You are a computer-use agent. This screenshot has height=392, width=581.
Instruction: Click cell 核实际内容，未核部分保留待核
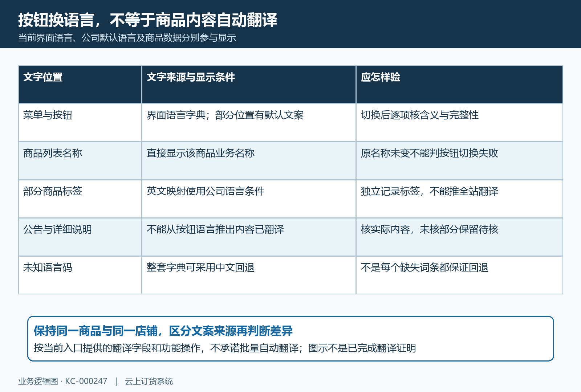coord(459,237)
